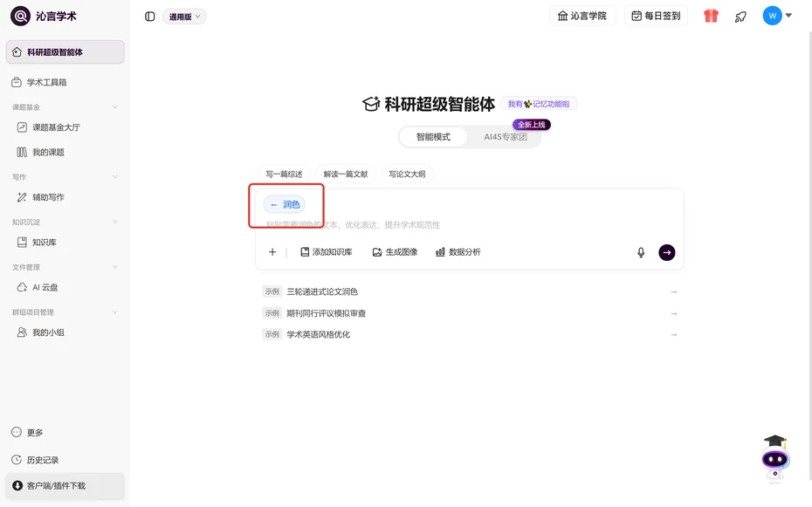Click the microphone voice input icon

[641, 252]
